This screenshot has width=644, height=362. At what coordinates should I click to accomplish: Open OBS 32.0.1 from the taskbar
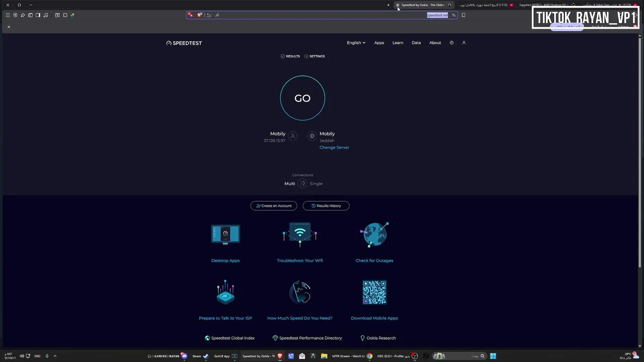397,356
